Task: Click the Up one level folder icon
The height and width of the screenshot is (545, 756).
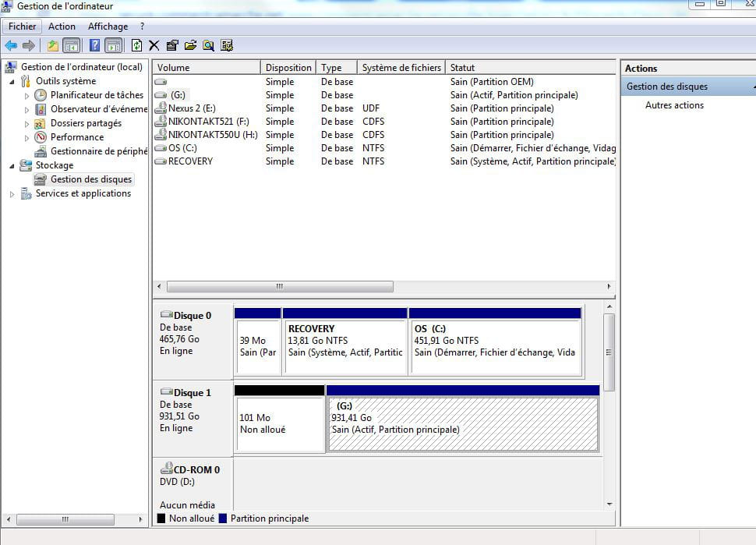Action: click(x=53, y=45)
